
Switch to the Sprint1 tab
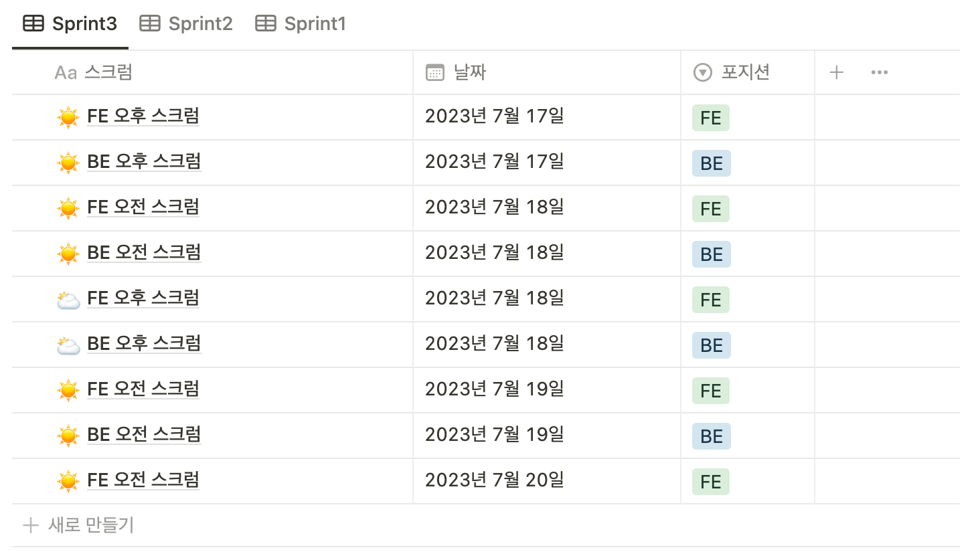tap(301, 23)
